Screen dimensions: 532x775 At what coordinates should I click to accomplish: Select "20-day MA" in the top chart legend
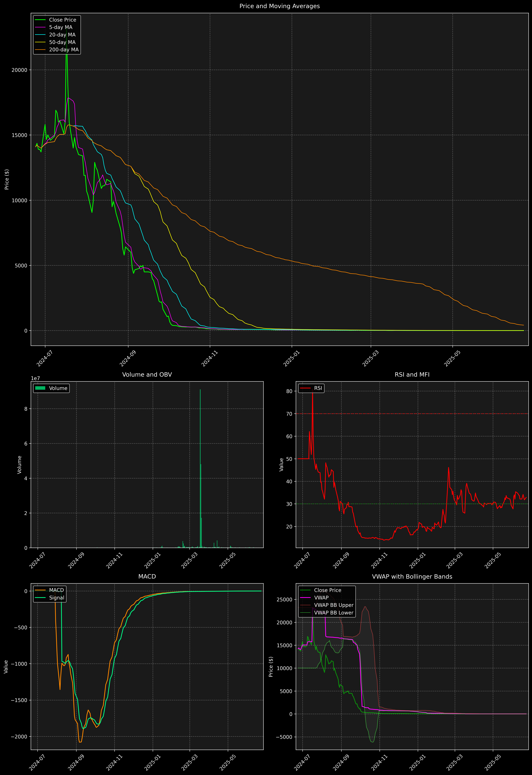click(x=62, y=35)
